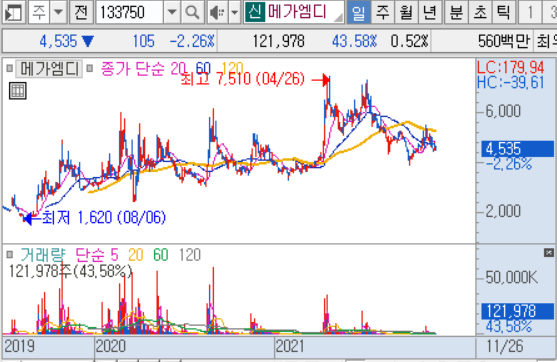Open the data table grid icon
This screenshot has width=557, height=362.
[17, 91]
